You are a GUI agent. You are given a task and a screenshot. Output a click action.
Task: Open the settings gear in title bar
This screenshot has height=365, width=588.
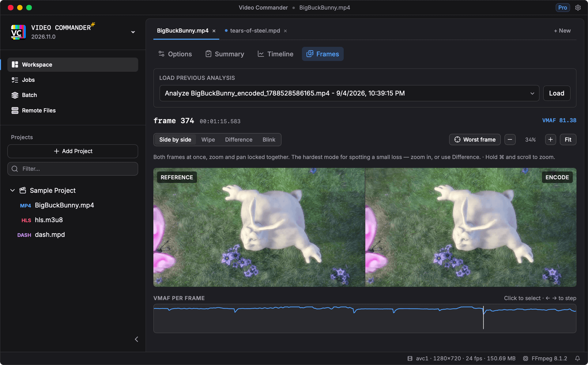point(578,8)
